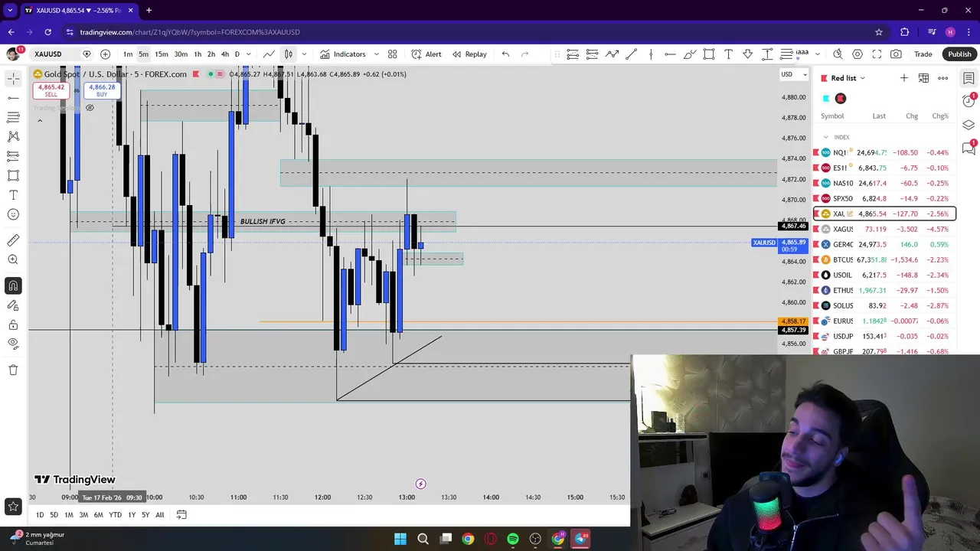This screenshot has width=980, height=551.
Task: Switch to 15m timeframe
Action: coord(162,54)
